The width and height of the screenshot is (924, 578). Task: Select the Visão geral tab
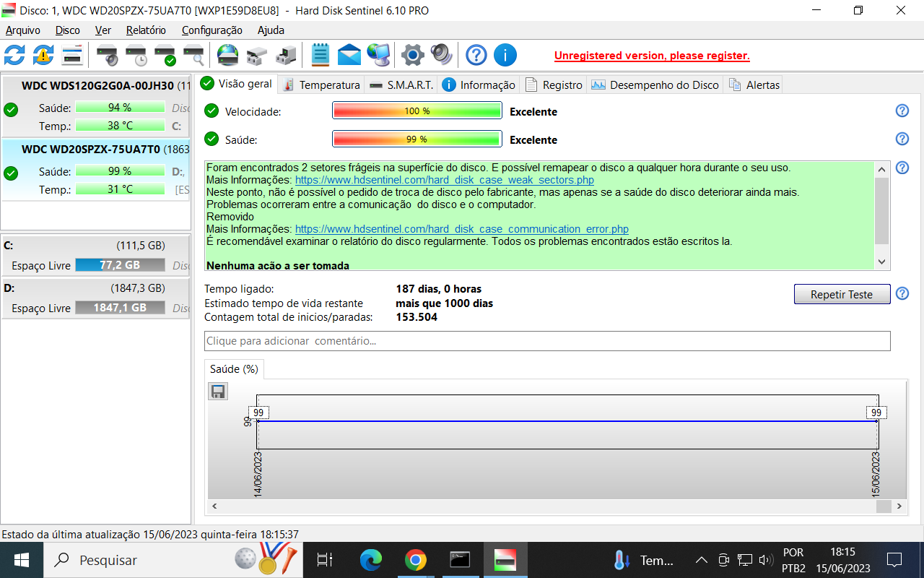point(237,83)
